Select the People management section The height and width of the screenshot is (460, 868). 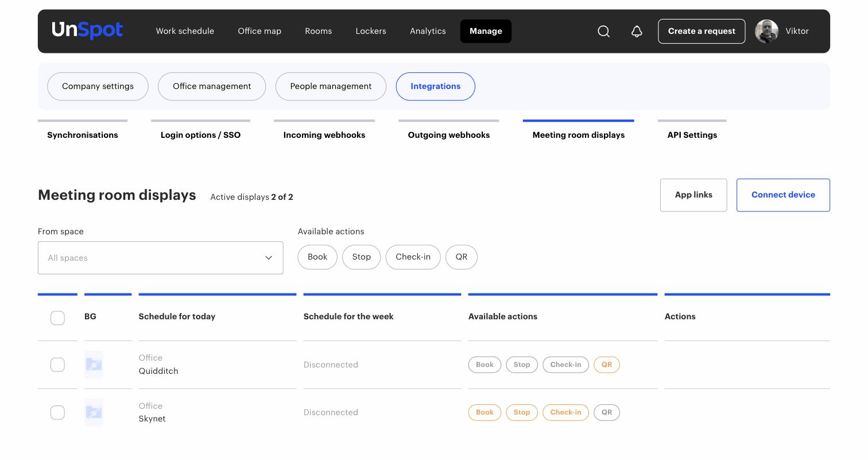point(331,86)
